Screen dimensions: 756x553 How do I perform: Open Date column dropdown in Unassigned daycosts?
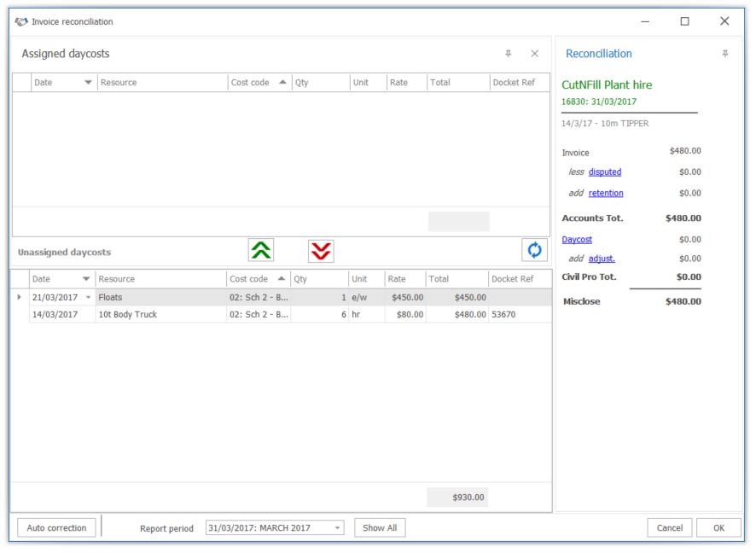coord(86,279)
